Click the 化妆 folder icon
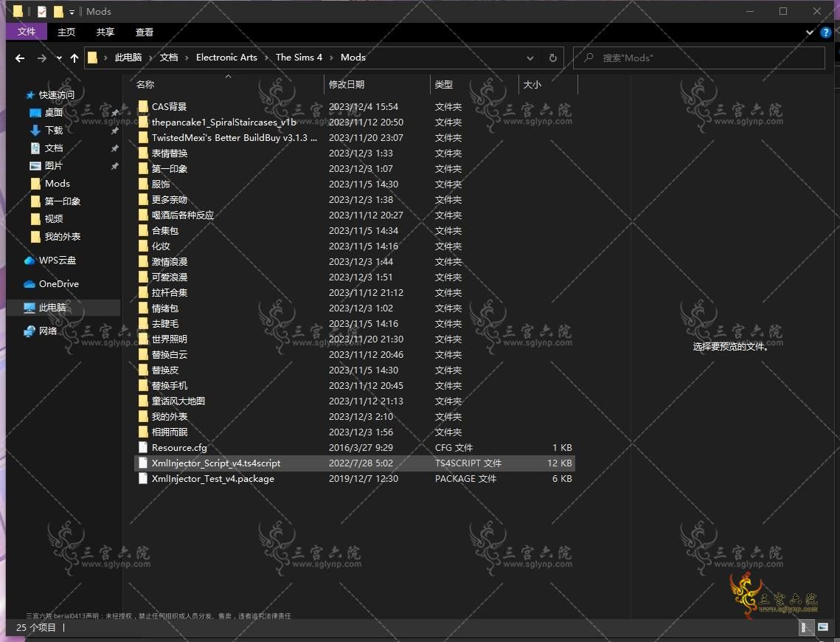 tap(142, 246)
